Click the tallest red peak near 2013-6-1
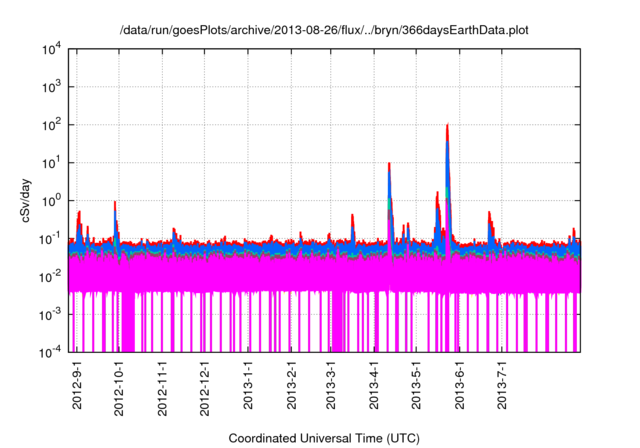Screen dimensions: 640x448 (447, 125)
